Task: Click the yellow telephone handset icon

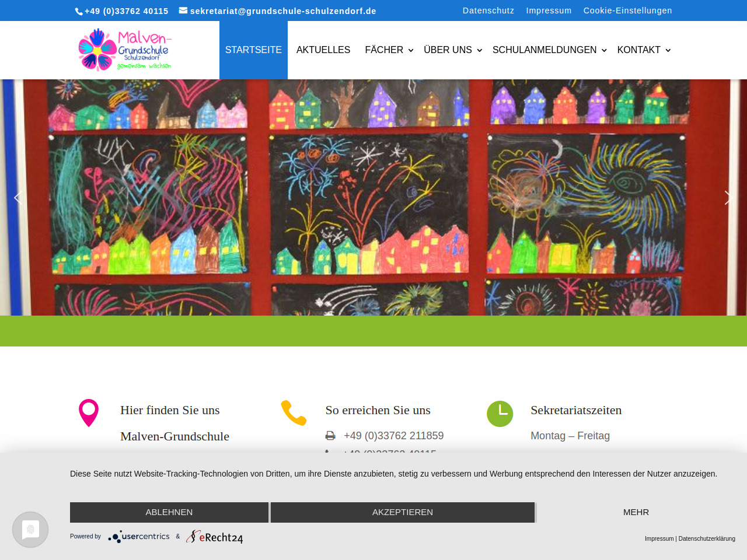Action: click(x=294, y=413)
